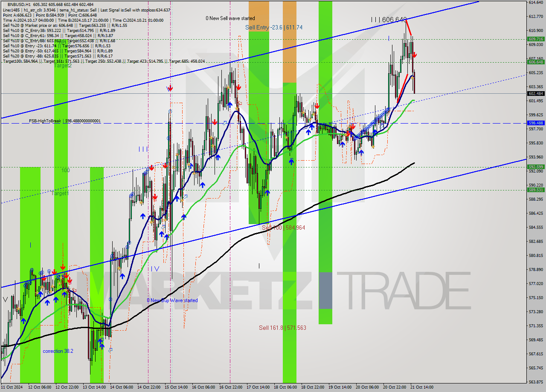This screenshot has width=546, height=392.
Task: Select the 'Sell 100 | 584.964' label
Action: (x=283, y=228)
